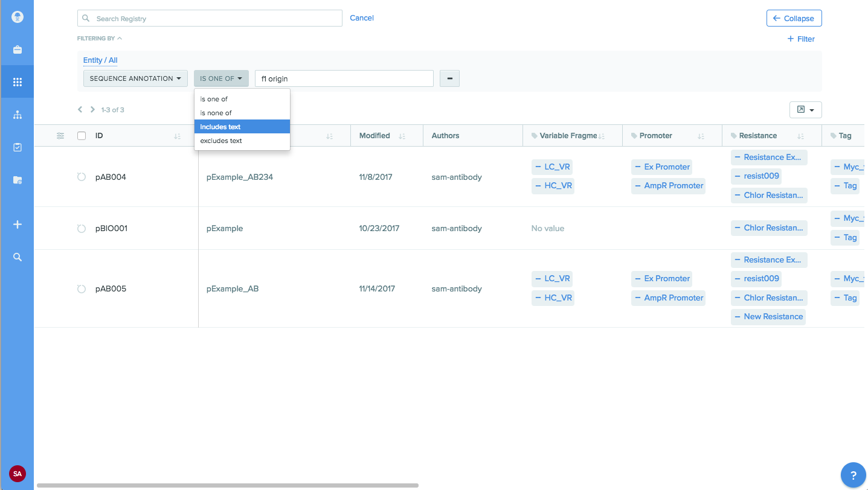Image resolution: width=868 pixels, height=490 pixels.
Task: Remove the filter with the minus button
Action: [x=449, y=78]
